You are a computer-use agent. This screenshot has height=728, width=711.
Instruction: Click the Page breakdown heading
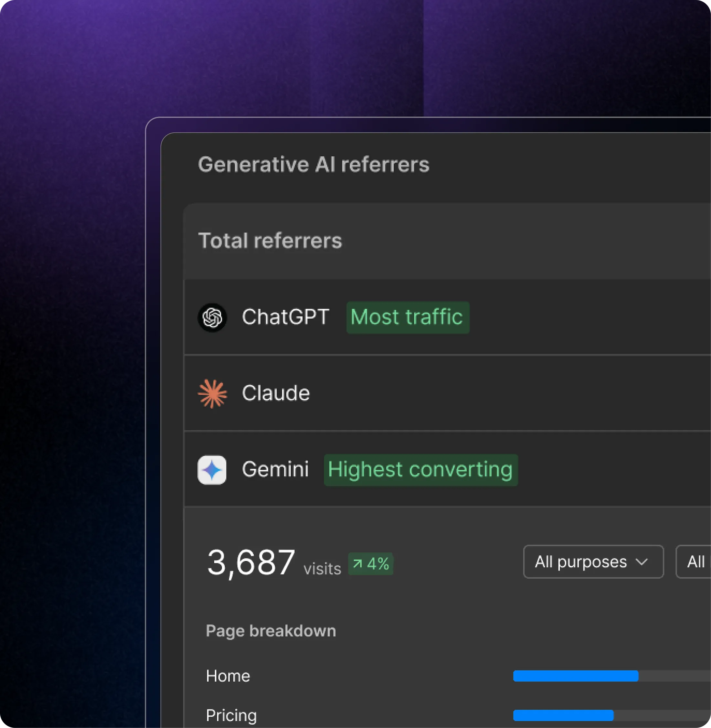pyautogui.click(x=271, y=631)
